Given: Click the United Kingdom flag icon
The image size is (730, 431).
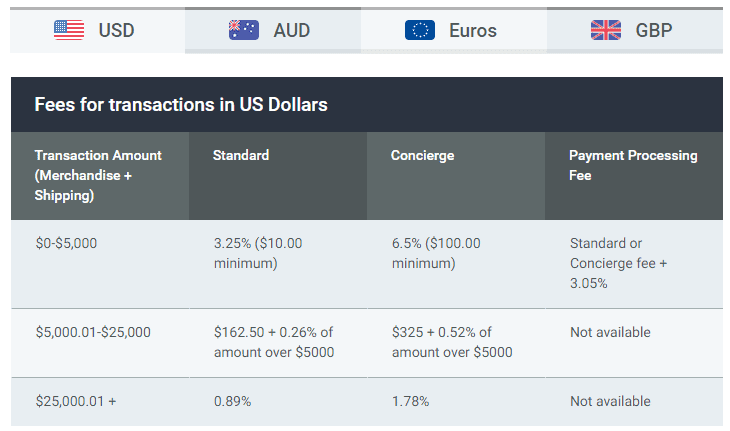Looking at the screenshot, I should click(x=606, y=30).
